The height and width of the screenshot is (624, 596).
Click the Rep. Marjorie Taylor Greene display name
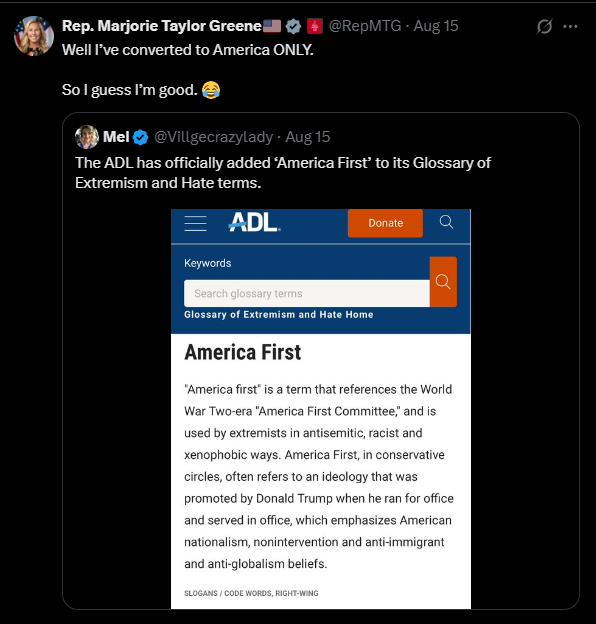tap(162, 26)
